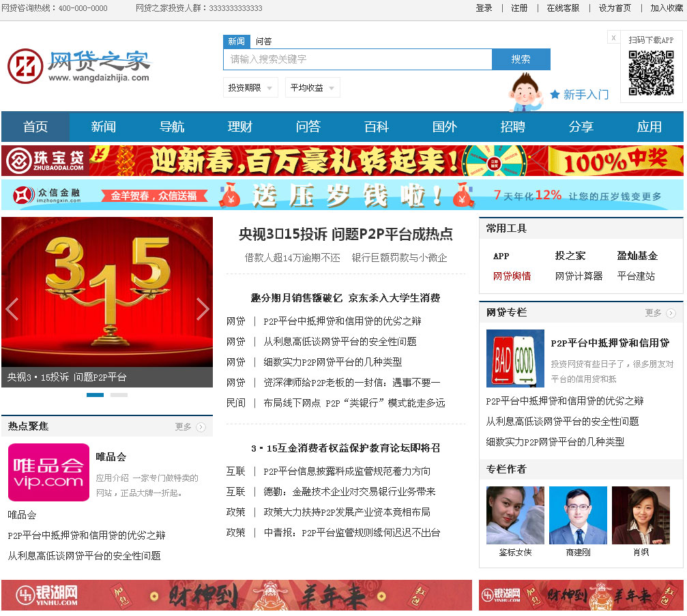Screen dimensions: 687x616
Task: Open 百科 in the main navigation
Action: 377,127
